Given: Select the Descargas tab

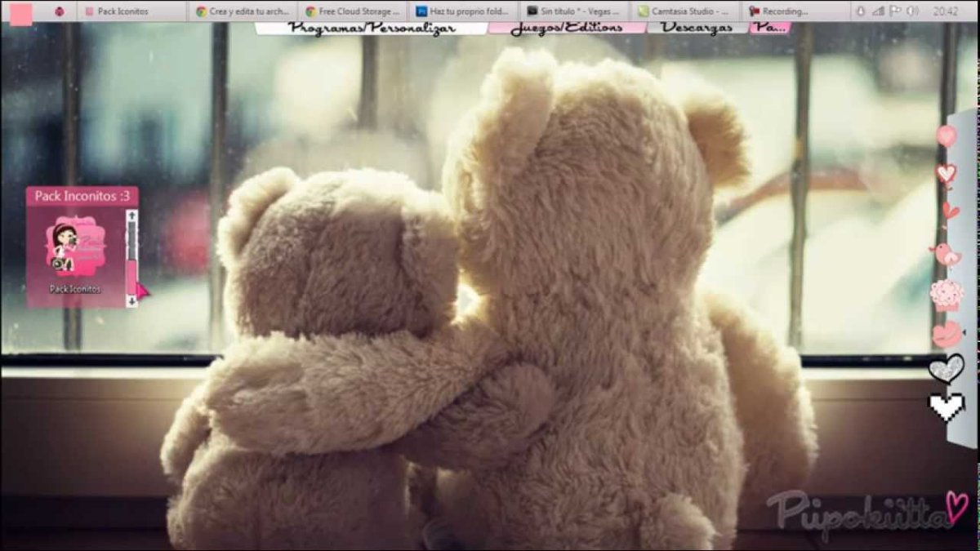Looking at the screenshot, I should pyautogui.click(x=697, y=27).
